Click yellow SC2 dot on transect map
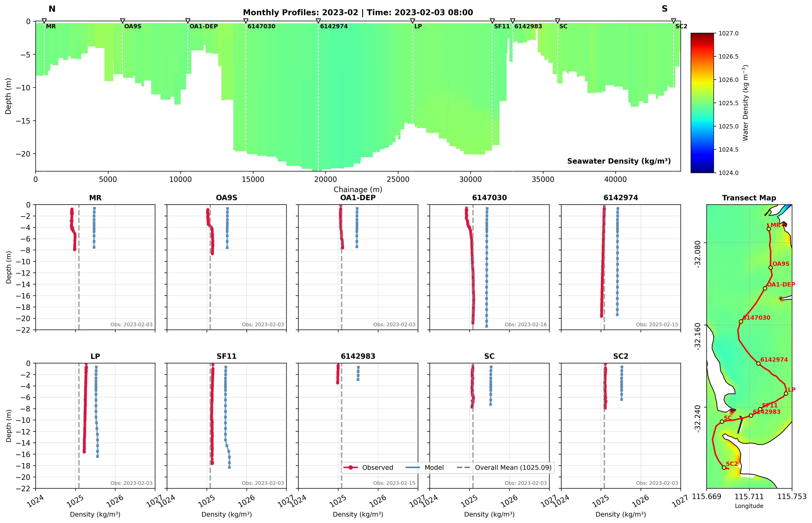 point(724,468)
